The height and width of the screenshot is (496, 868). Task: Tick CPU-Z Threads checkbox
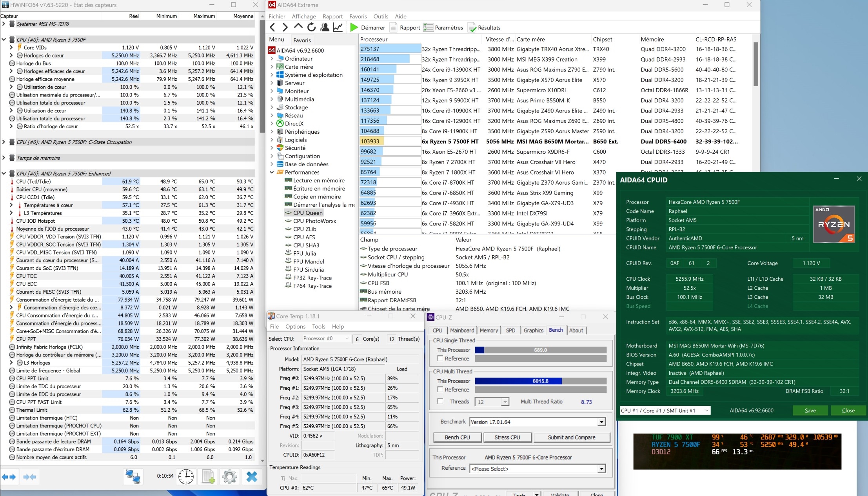click(440, 401)
